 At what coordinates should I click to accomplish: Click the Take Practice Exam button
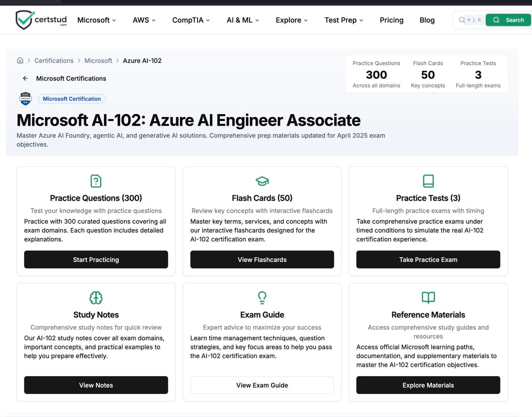(428, 260)
